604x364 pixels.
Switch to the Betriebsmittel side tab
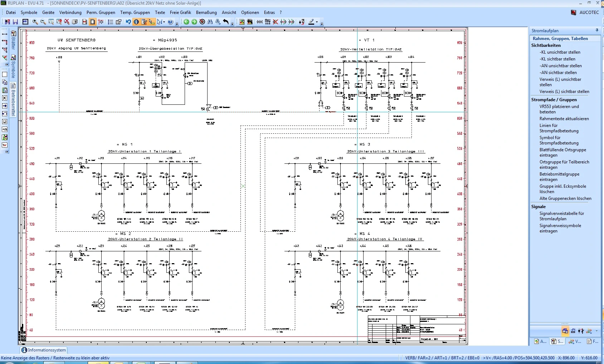[x=13, y=100]
